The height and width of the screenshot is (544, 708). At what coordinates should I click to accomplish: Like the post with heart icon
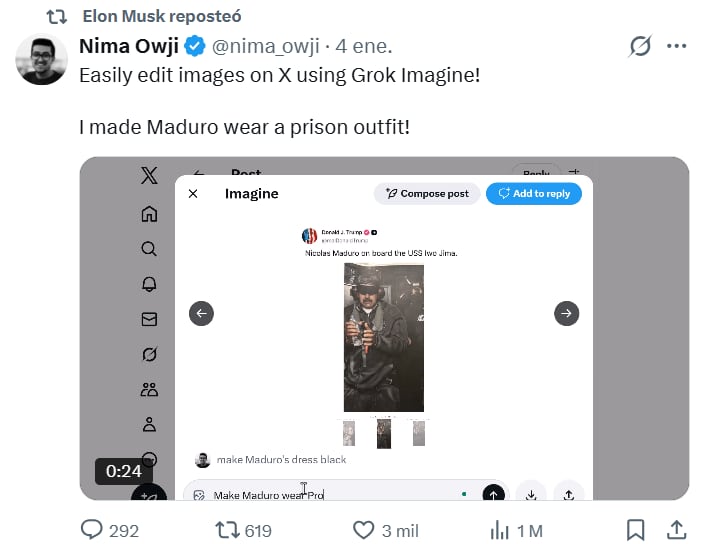[365, 529]
